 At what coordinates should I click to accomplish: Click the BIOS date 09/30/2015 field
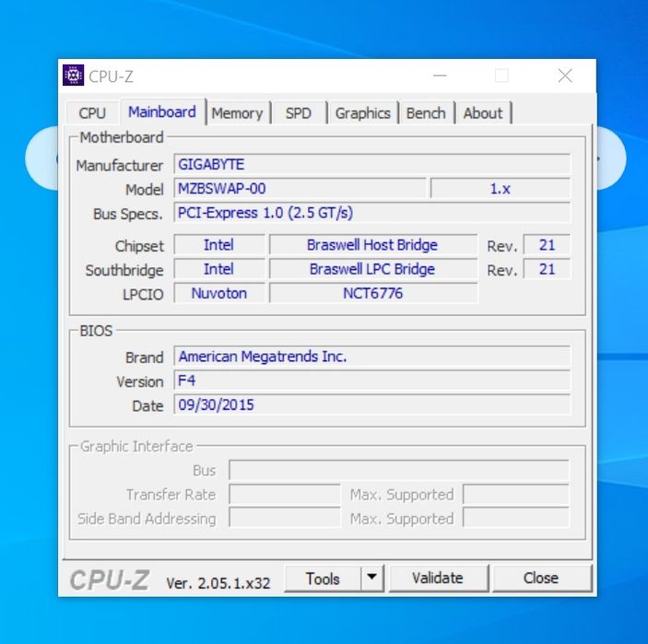(372, 404)
